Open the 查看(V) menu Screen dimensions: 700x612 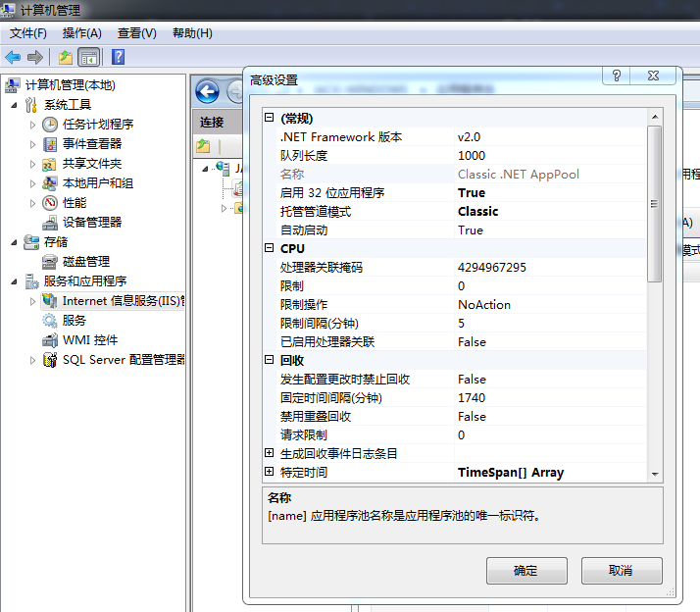136,33
